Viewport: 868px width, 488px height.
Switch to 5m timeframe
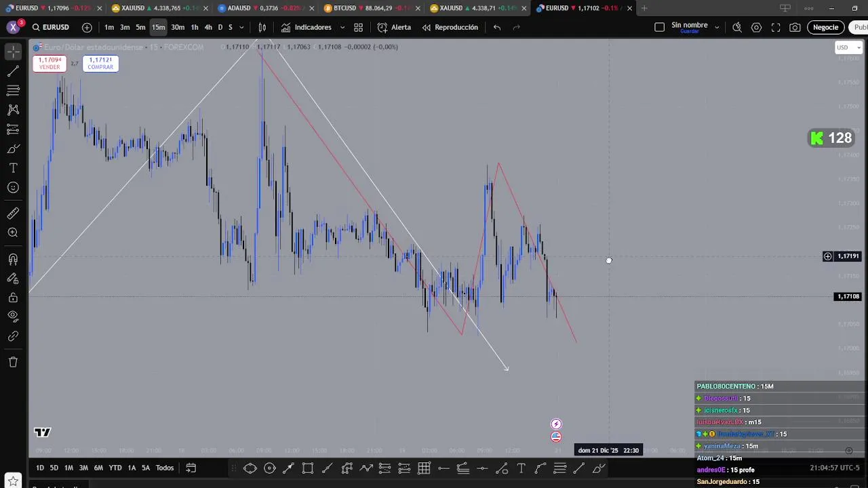[140, 27]
